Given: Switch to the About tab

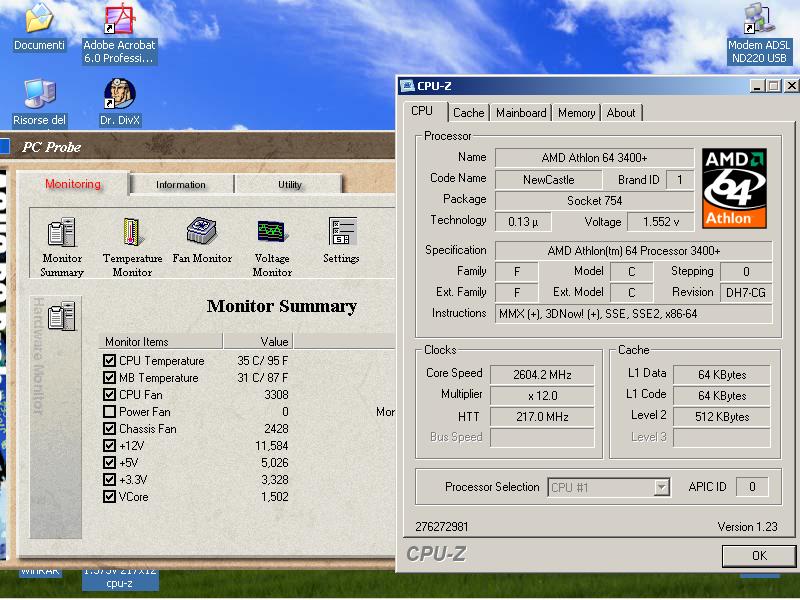Looking at the screenshot, I should click(621, 113).
